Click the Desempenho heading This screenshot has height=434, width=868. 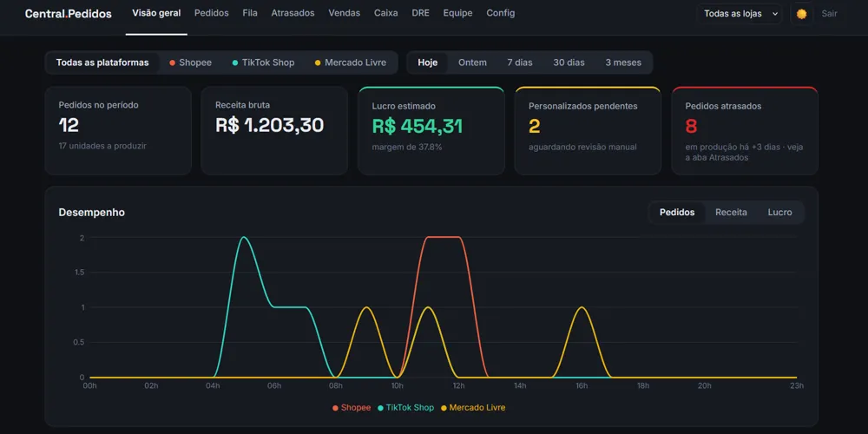click(92, 213)
